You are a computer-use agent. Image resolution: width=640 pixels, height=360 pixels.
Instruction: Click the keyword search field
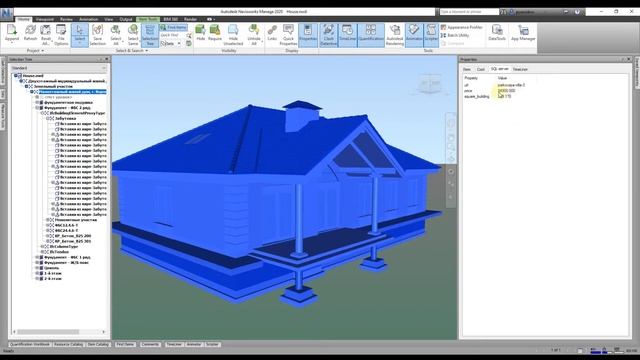pos(469,12)
